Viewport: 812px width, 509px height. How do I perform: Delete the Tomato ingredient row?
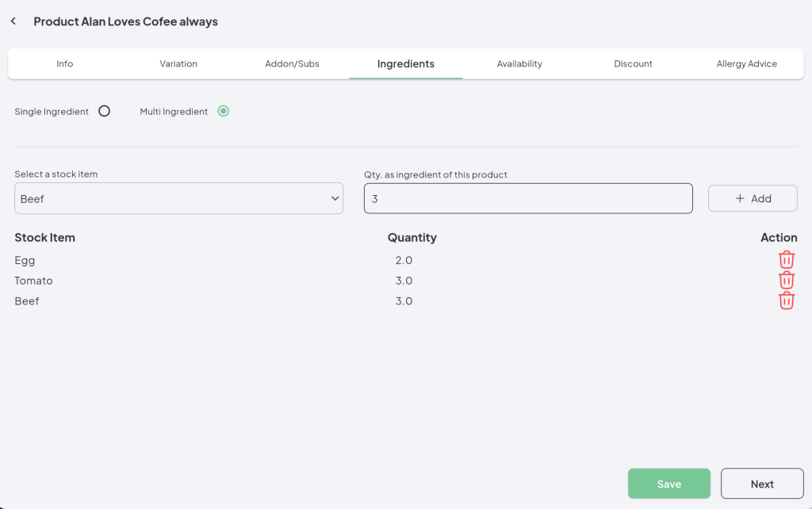[786, 280]
